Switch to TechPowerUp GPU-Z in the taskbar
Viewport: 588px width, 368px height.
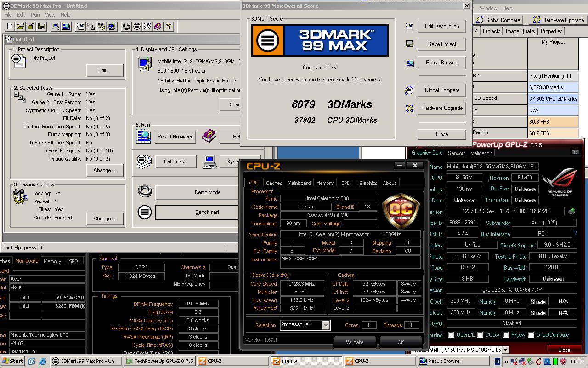tap(159, 361)
